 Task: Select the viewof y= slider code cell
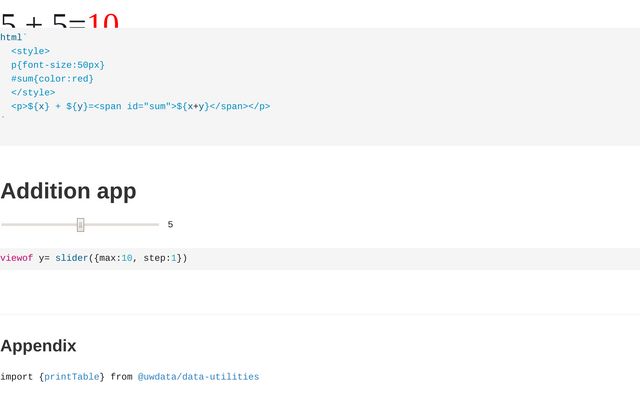pyautogui.click(x=320, y=258)
